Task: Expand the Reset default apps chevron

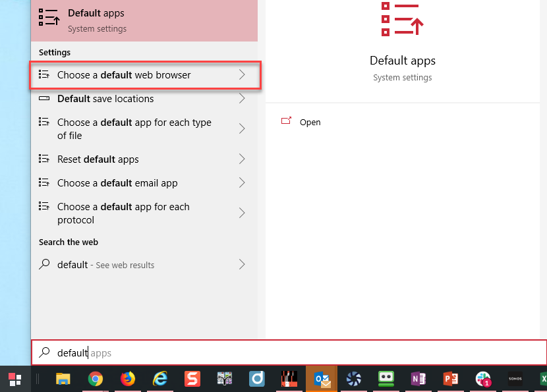Action: click(242, 159)
